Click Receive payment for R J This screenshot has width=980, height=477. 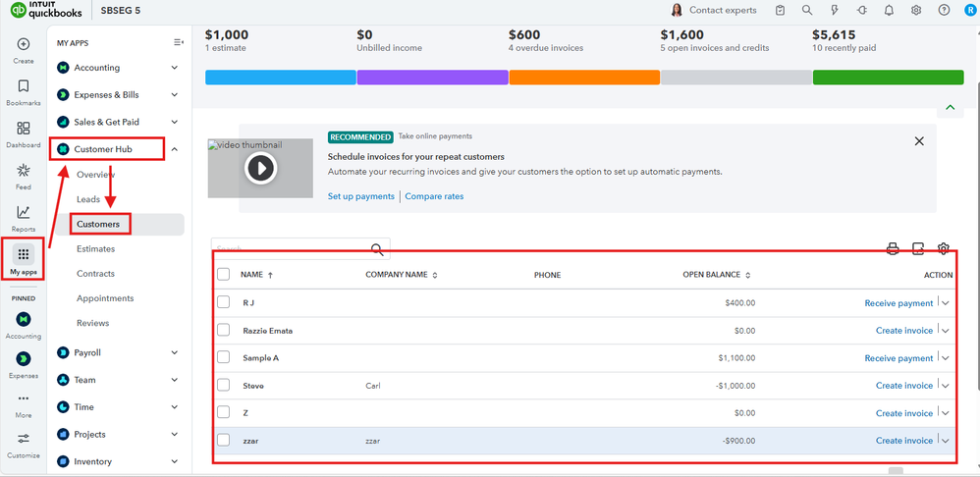point(898,303)
